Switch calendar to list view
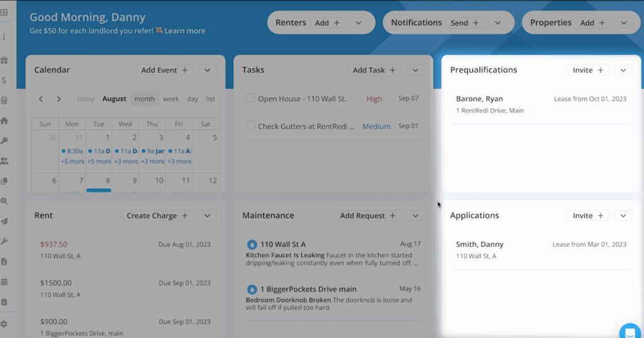This screenshot has height=338, width=644. click(x=210, y=99)
